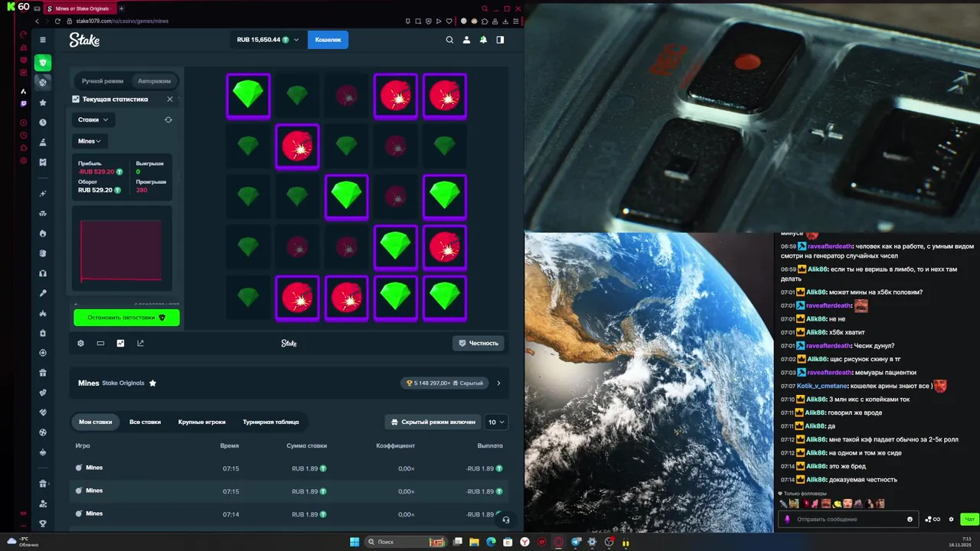Viewport: 980px width, 551px height.
Task: Click the 5 148 297,00× record badge
Action: click(x=445, y=383)
